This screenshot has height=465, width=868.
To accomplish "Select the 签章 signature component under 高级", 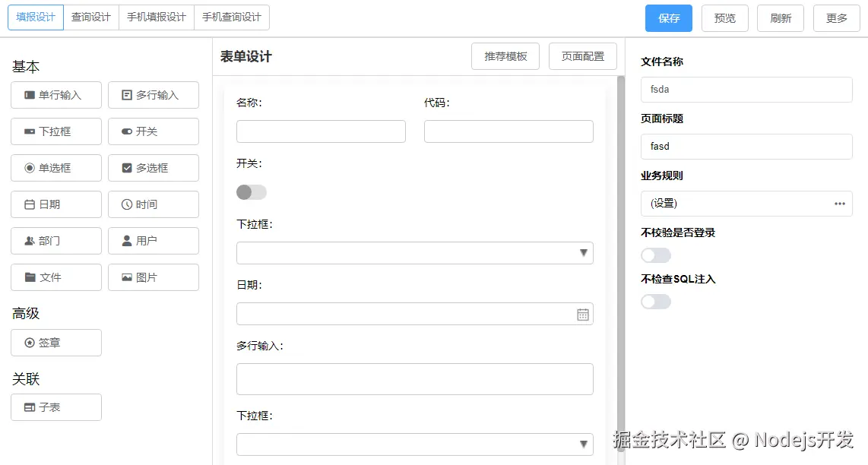I will [55, 343].
